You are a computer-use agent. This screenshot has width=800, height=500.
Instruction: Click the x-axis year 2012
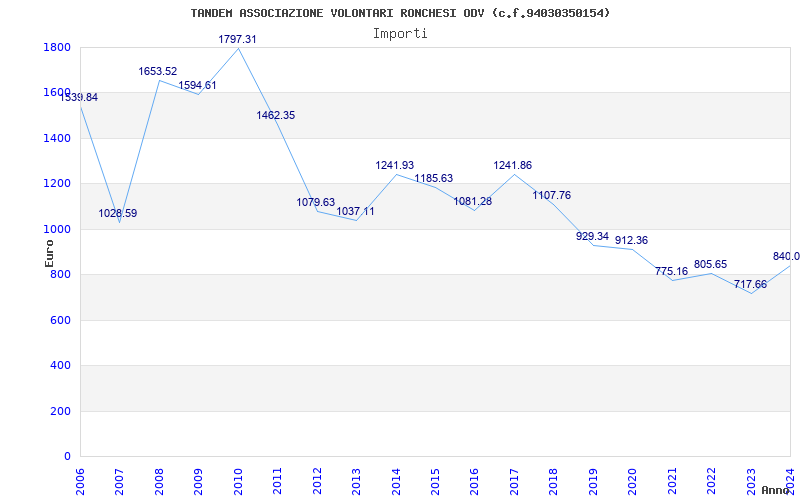[316, 482]
